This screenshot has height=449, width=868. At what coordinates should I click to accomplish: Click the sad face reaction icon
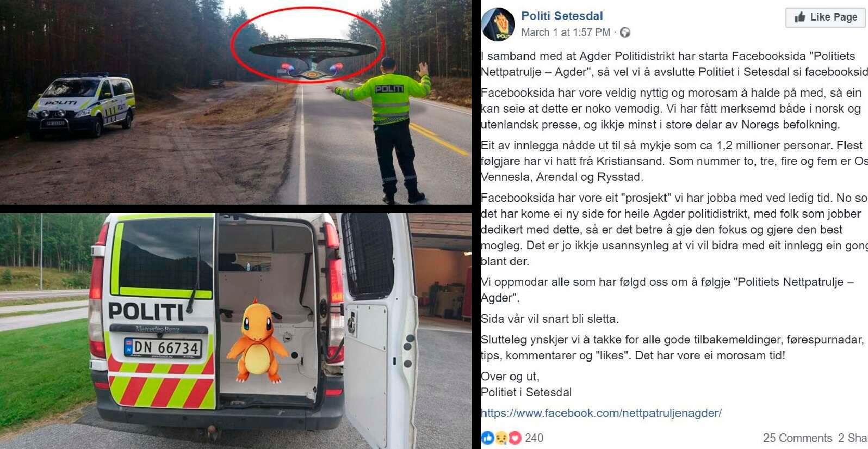coord(501,438)
